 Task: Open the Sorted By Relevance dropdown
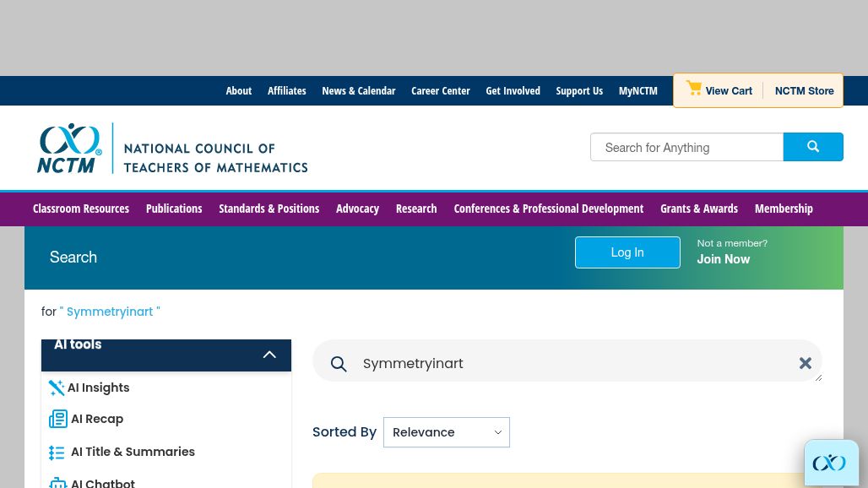446,432
